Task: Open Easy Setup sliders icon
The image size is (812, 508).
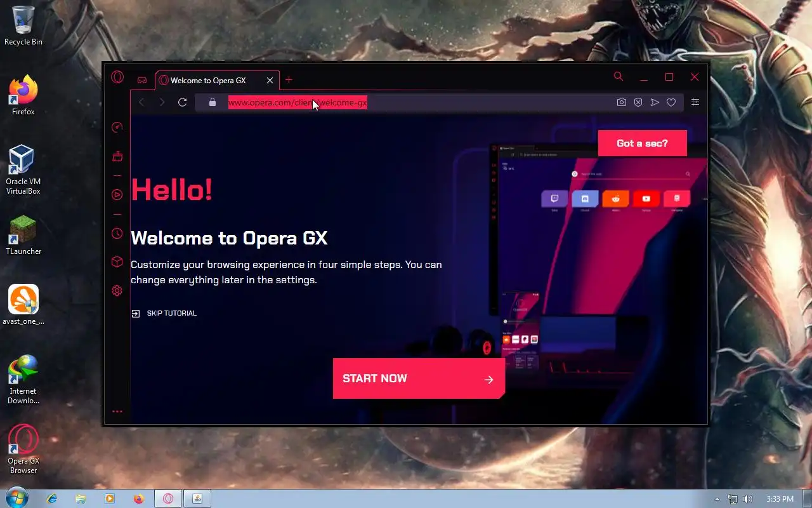Action: coord(695,102)
